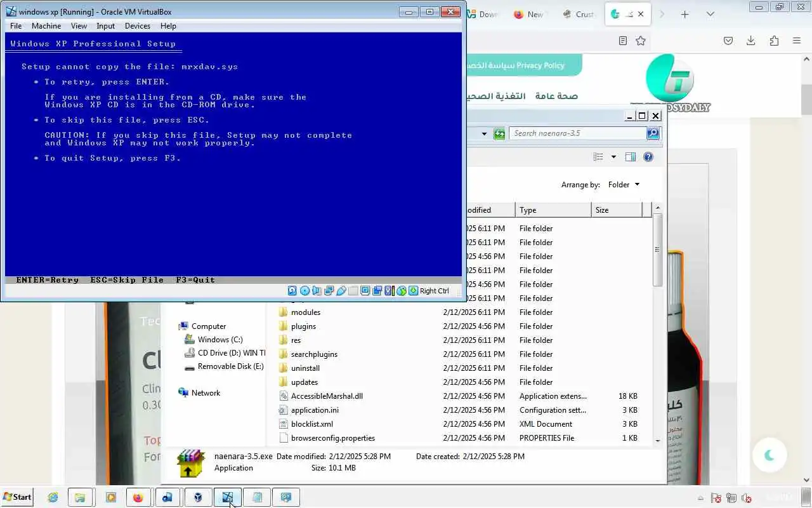Toggle Firefox reader view icon
Screen dimensions: 812x508
click(623, 41)
